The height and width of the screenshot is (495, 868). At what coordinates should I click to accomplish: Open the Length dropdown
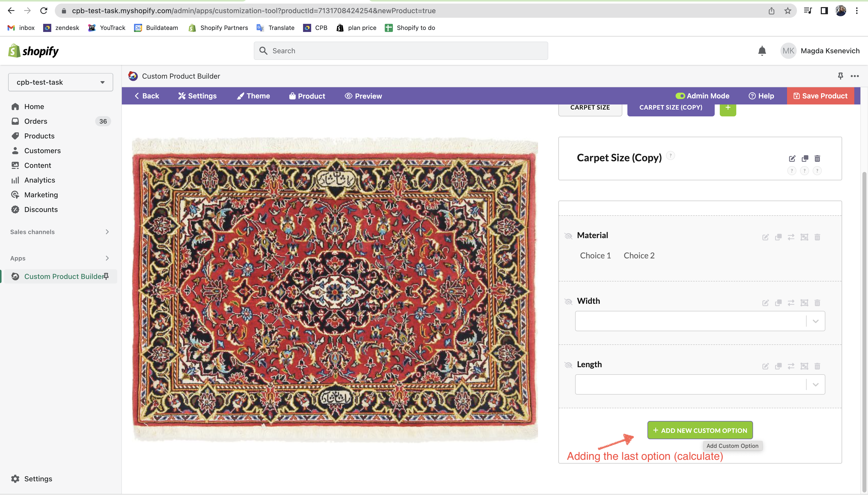(x=700, y=384)
